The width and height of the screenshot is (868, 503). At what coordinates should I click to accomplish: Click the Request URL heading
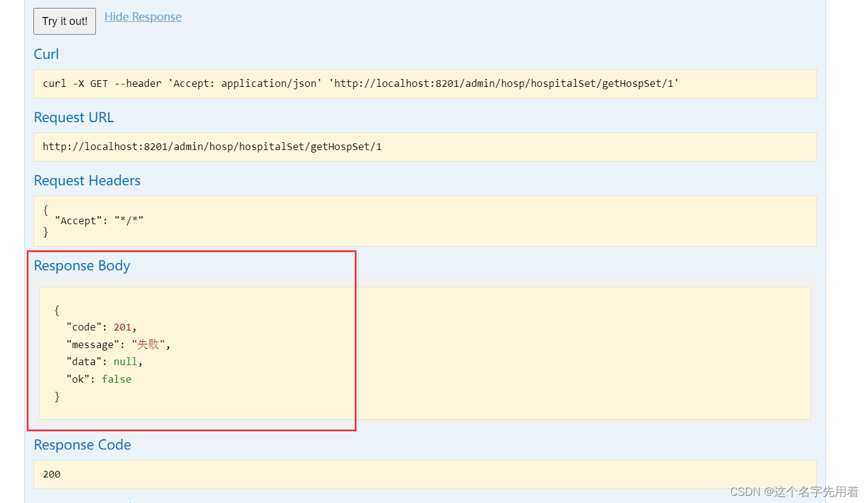pos(73,117)
